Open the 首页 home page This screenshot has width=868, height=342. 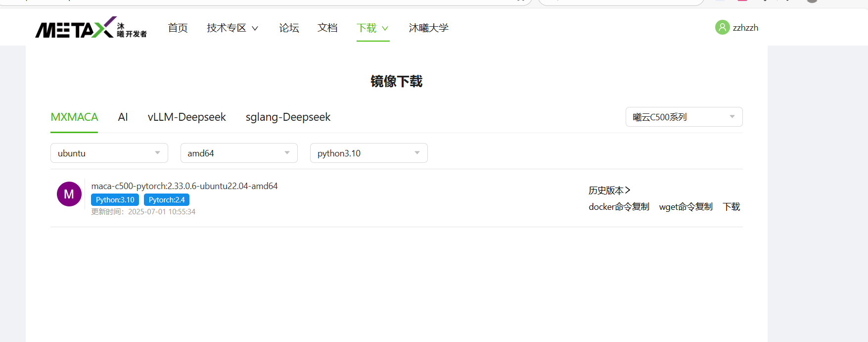pyautogui.click(x=178, y=28)
